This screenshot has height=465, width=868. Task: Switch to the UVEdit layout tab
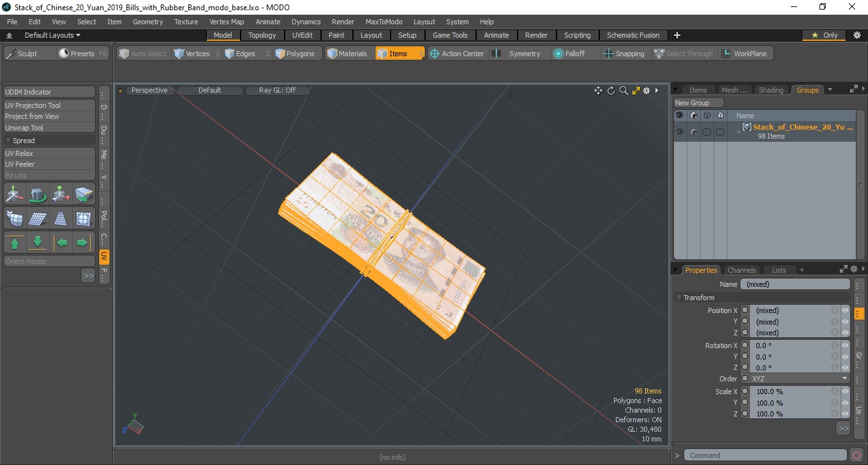point(303,35)
